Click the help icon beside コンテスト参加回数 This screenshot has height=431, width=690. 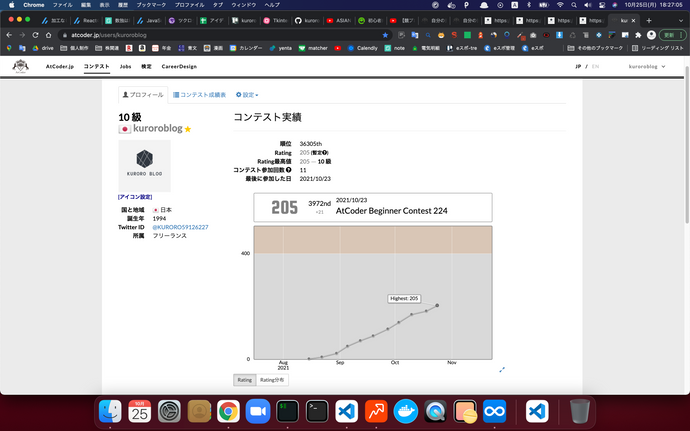pyautogui.click(x=289, y=170)
